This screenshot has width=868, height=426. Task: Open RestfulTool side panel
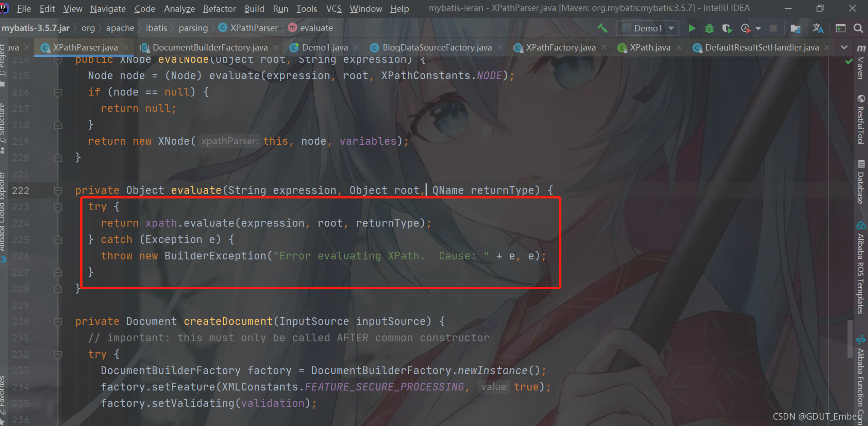[x=861, y=120]
